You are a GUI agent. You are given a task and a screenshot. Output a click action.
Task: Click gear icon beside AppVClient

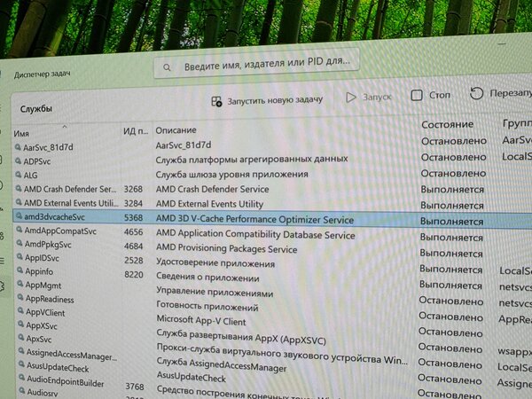click(x=20, y=311)
